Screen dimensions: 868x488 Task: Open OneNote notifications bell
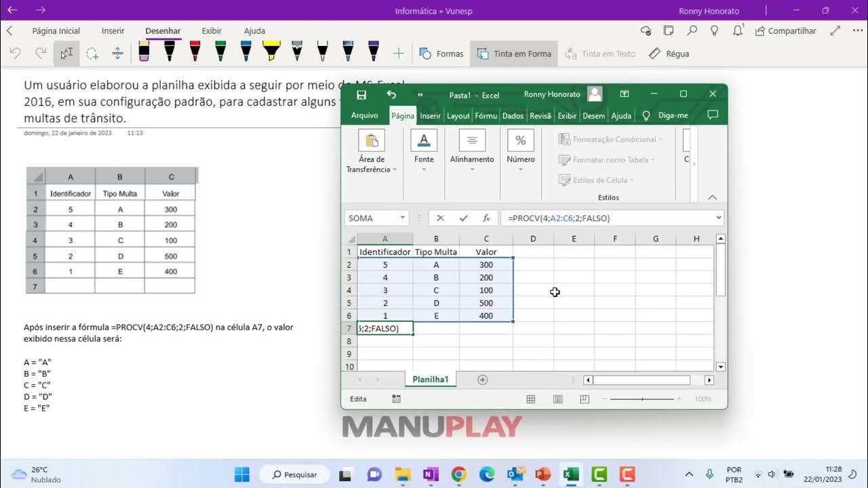coord(738,30)
